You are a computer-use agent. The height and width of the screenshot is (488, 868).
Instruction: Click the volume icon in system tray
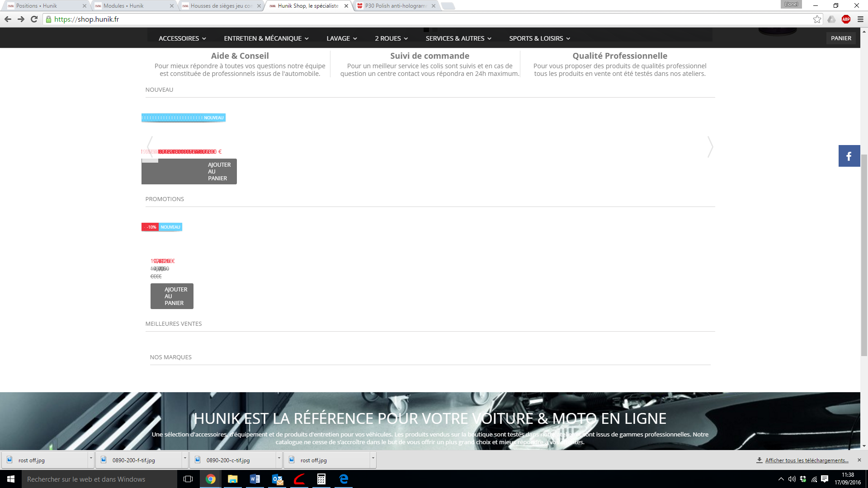792,479
